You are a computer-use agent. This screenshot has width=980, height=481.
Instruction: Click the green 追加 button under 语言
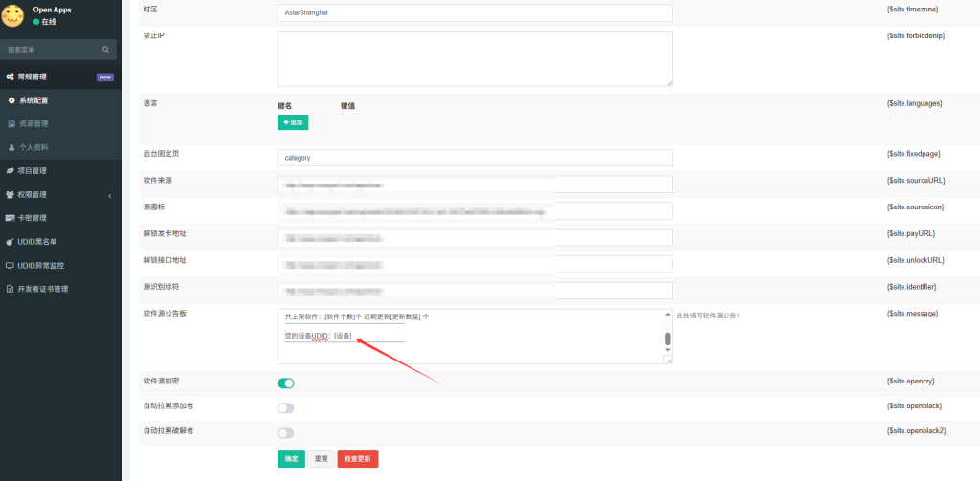pos(293,122)
